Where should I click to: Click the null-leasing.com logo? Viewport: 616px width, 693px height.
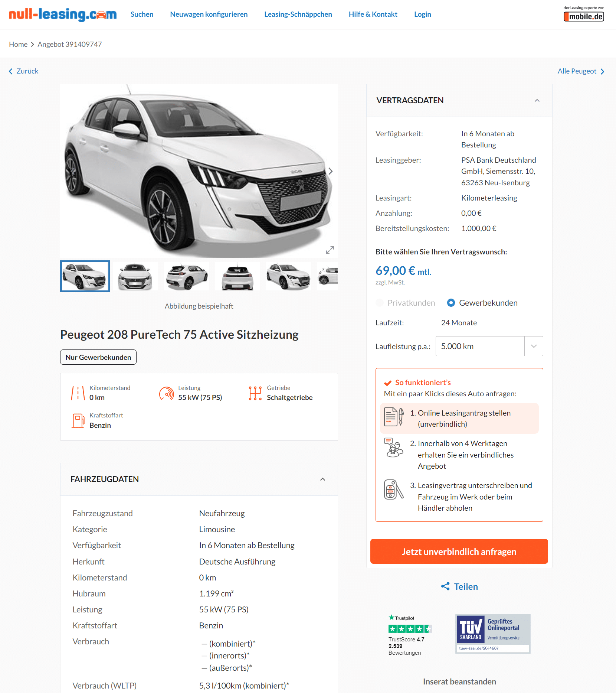click(x=63, y=14)
